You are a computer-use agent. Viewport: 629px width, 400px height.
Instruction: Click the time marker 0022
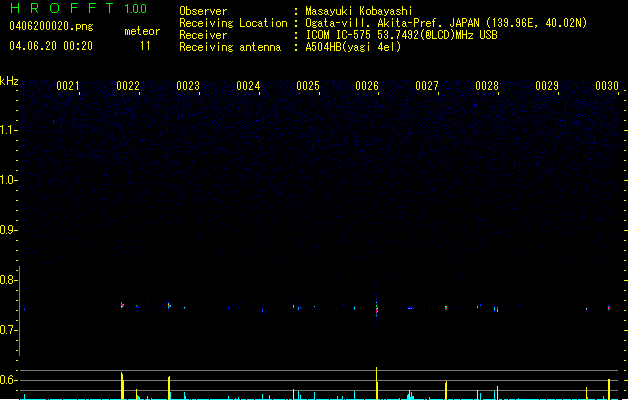[x=128, y=85]
